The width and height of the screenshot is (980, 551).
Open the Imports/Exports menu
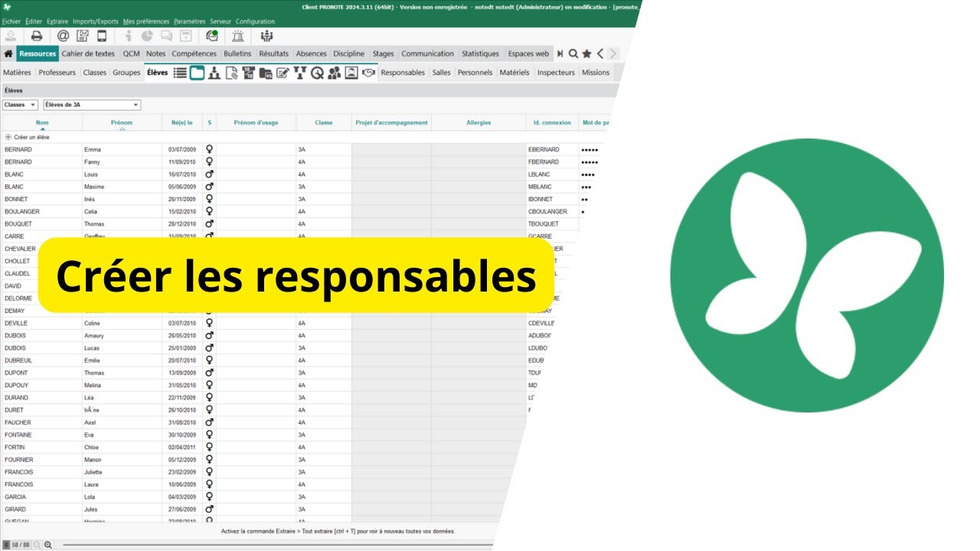(x=96, y=21)
